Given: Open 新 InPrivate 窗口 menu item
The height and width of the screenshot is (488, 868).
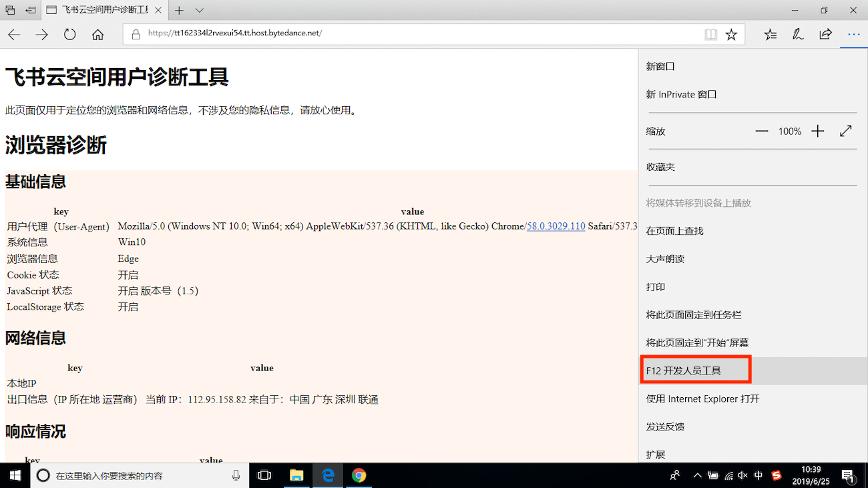Looking at the screenshot, I should 753,95.
